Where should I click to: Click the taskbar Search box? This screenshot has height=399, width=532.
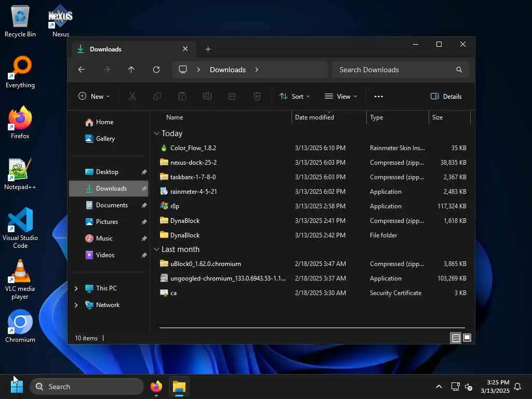click(87, 387)
